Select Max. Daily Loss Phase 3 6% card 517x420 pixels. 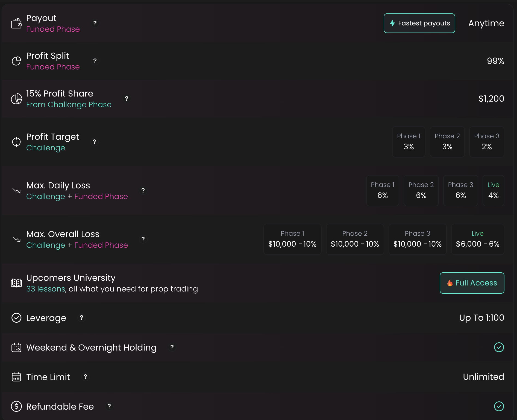(x=461, y=191)
